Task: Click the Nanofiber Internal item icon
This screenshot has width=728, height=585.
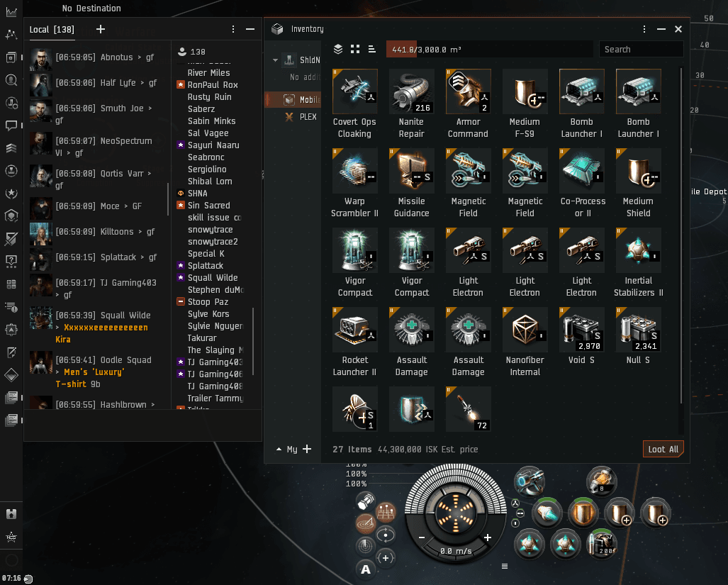Action: [525, 330]
